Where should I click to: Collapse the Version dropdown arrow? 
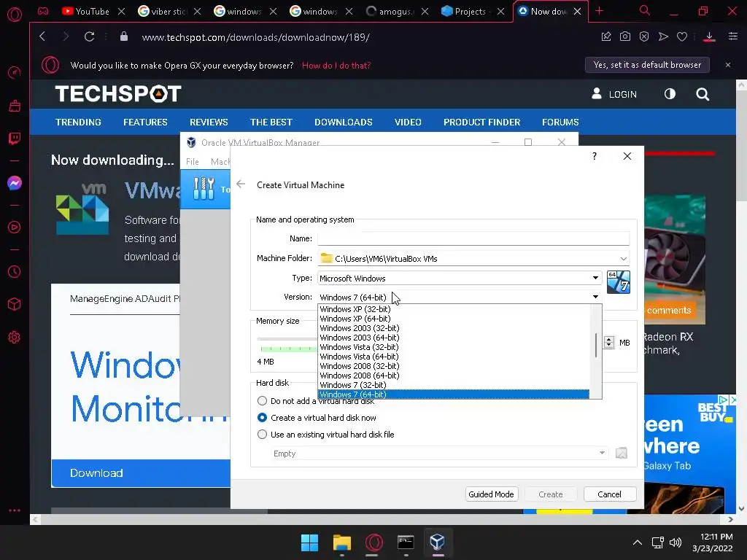[595, 297]
